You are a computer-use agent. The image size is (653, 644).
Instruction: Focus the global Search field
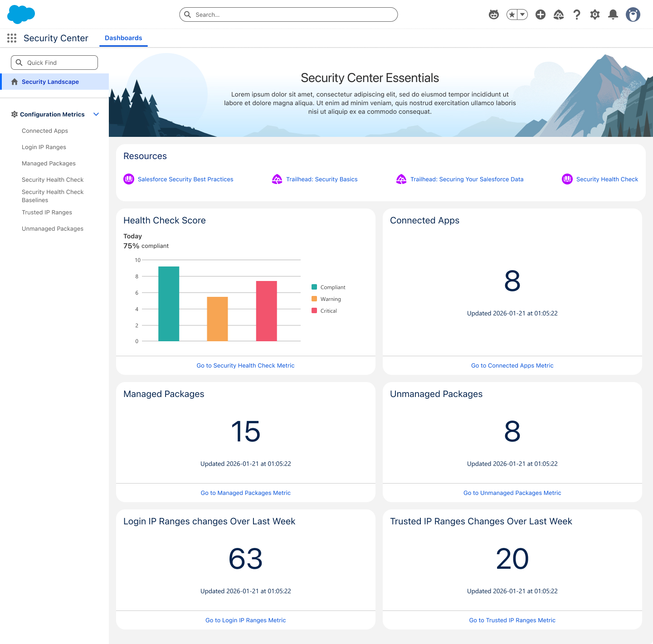tap(288, 15)
